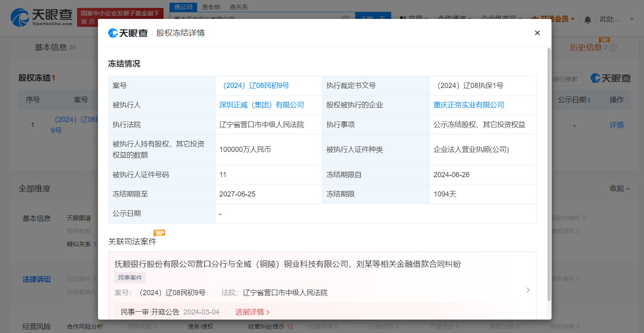644x333 pixels.
Task: Click 冻结期限自 value 2024-06-26
Action: (x=452, y=175)
